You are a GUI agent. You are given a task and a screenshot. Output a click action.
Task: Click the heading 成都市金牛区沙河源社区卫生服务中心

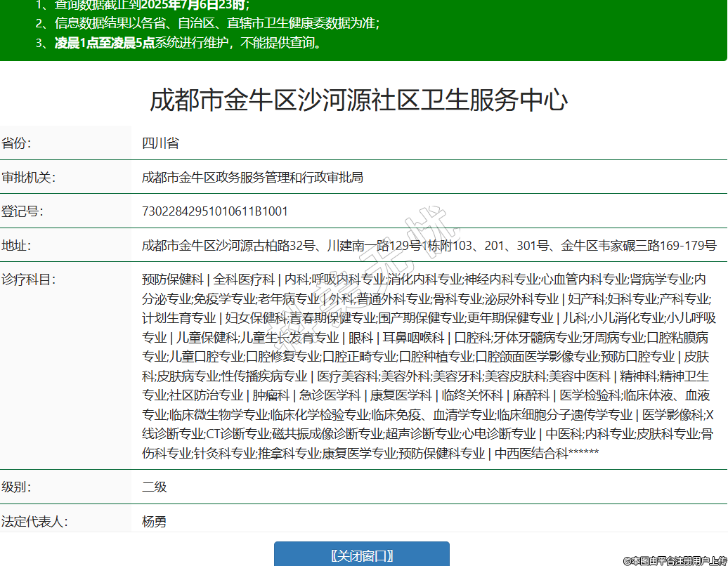pos(358,100)
